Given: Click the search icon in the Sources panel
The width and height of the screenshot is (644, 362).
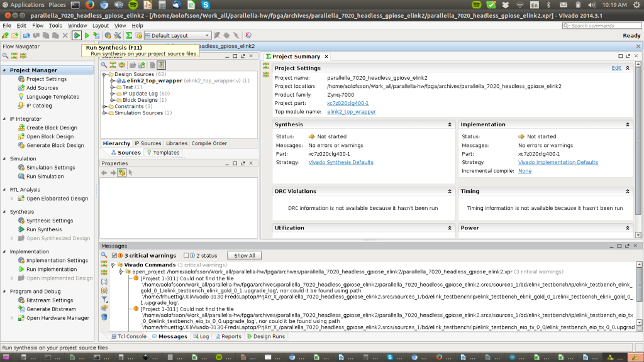Looking at the screenshot, I should (104, 65).
